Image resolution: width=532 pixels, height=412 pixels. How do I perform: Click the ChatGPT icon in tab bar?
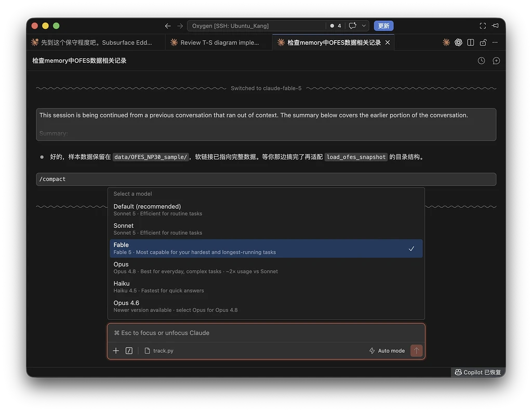[458, 43]
